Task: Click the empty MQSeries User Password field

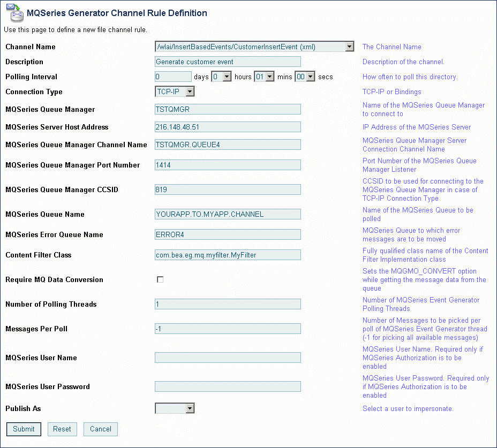Action: [x=228, y=386]
